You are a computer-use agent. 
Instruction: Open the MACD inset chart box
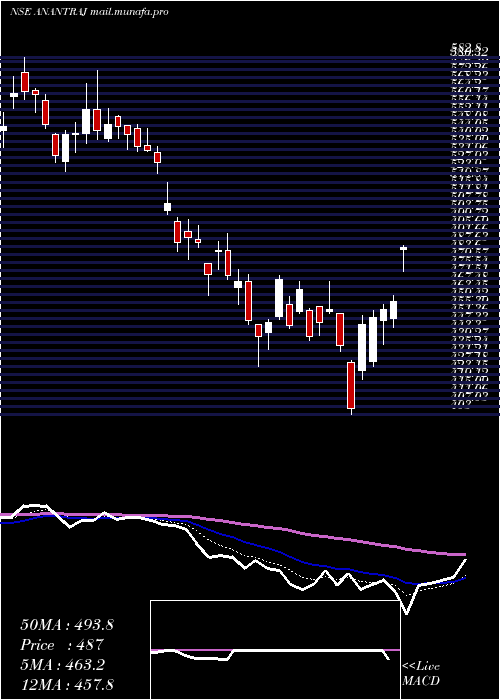275,650
